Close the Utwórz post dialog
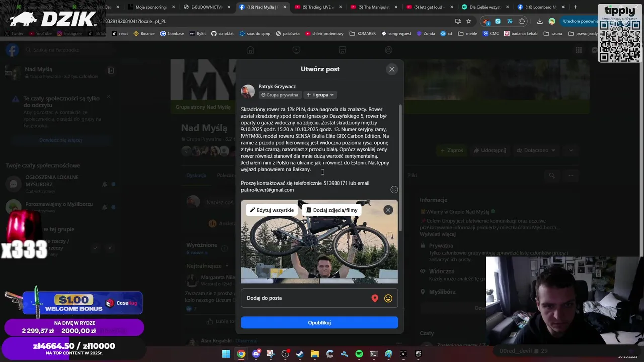Screen dimensions: 644x362 click(392, 69)
